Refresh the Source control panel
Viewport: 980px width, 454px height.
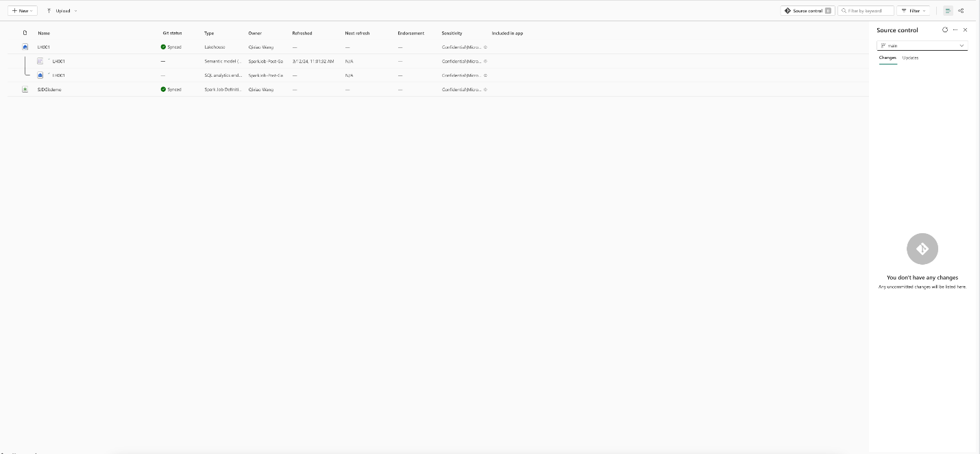(945, 30)
